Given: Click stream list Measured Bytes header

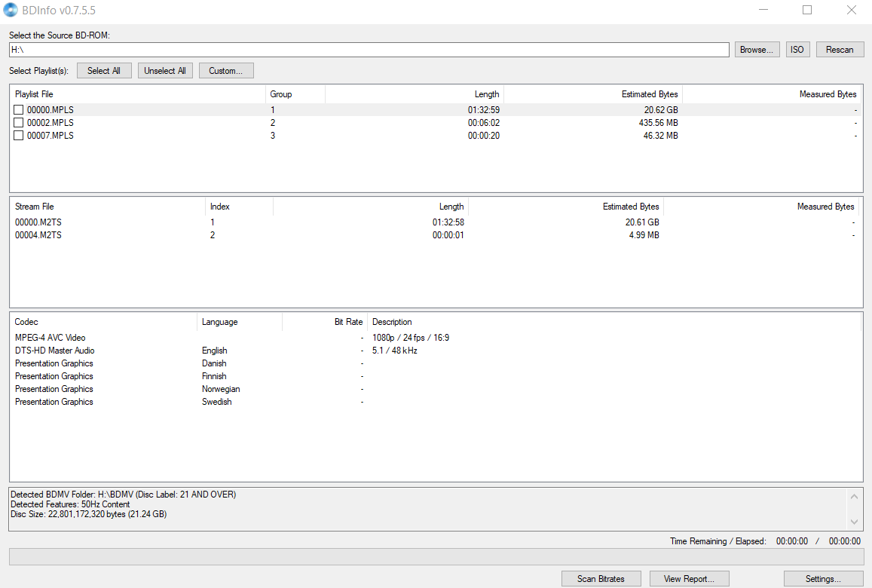Looking at the screenshot, I should pos(761,207).
